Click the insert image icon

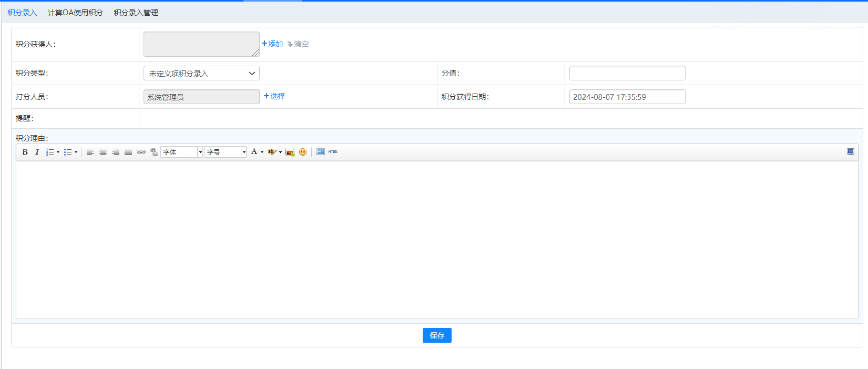tap(290, 152)
